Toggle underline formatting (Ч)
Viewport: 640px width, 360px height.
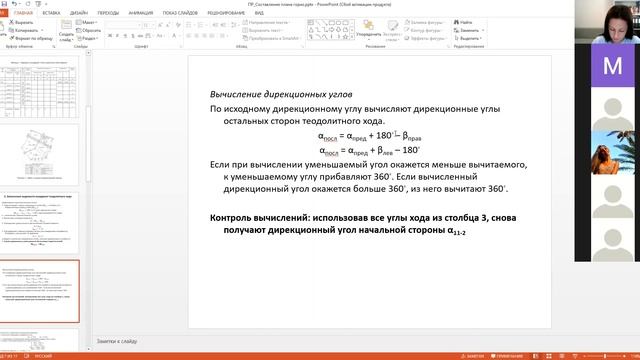click(125, 36)
